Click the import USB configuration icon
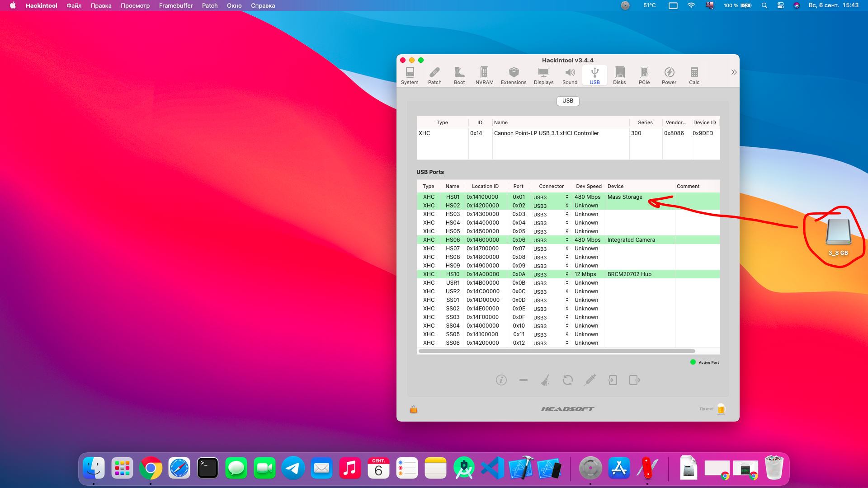 click(x=613, y=380)
